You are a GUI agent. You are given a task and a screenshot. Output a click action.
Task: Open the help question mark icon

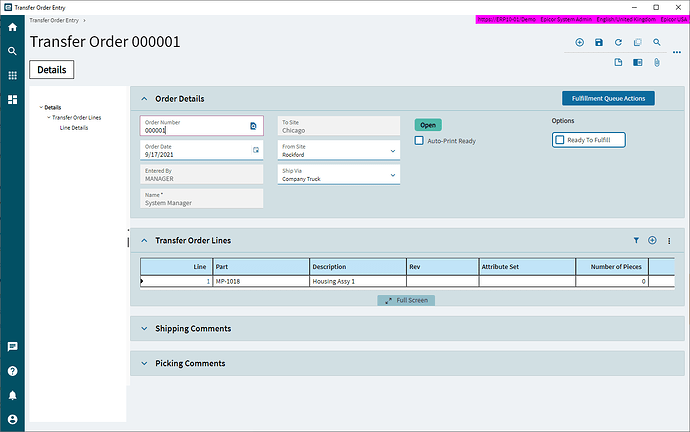pyautogui.click(x=12, y=371)
